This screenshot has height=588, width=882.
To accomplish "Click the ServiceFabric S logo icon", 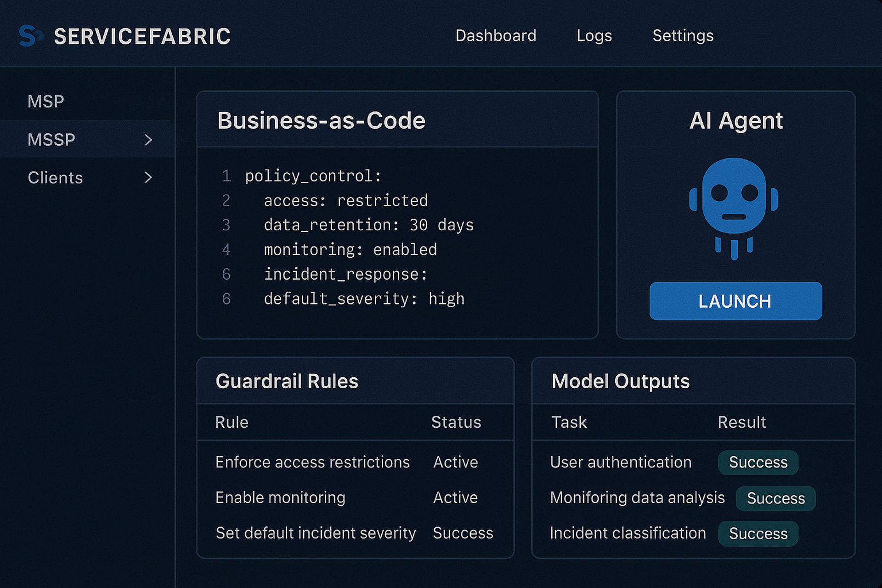I will tap(30, 36).
